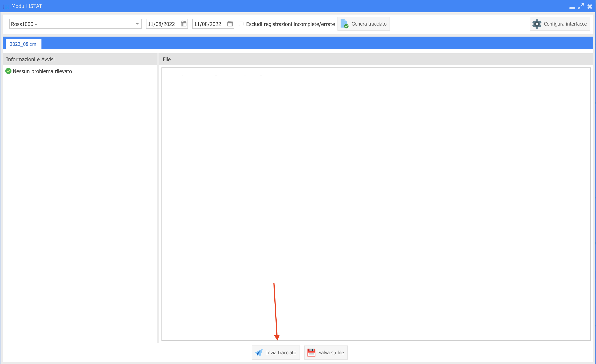Save output via Salva su file
This screenshot has width=596, height=364.
tap(326, 352)
